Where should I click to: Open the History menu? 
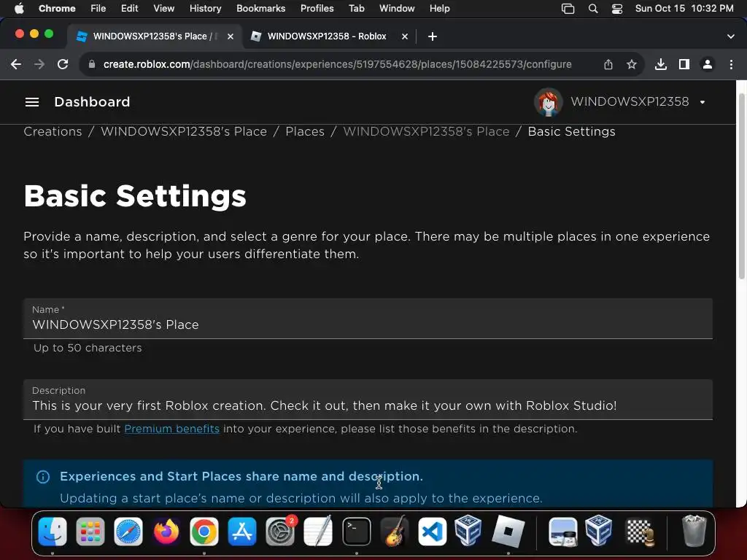[205, 8]
